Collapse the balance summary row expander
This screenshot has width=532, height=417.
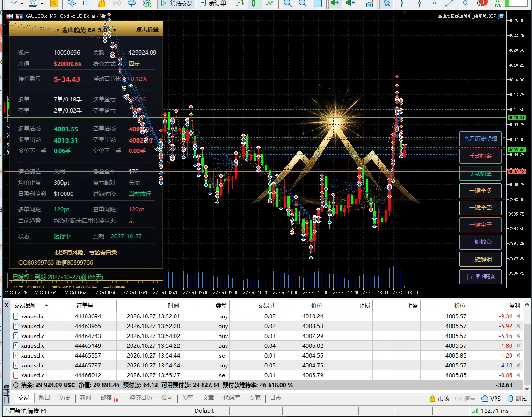tap(15, 385)
